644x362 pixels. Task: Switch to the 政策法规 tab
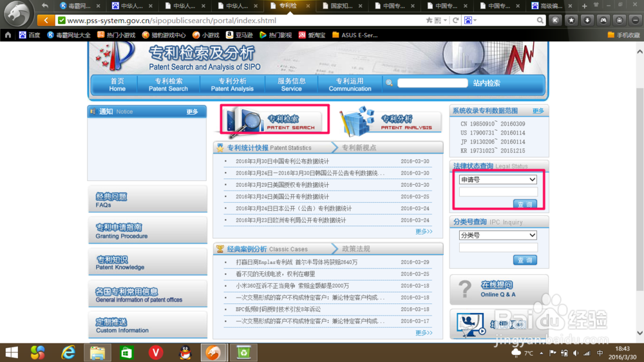tap(356, 249)
